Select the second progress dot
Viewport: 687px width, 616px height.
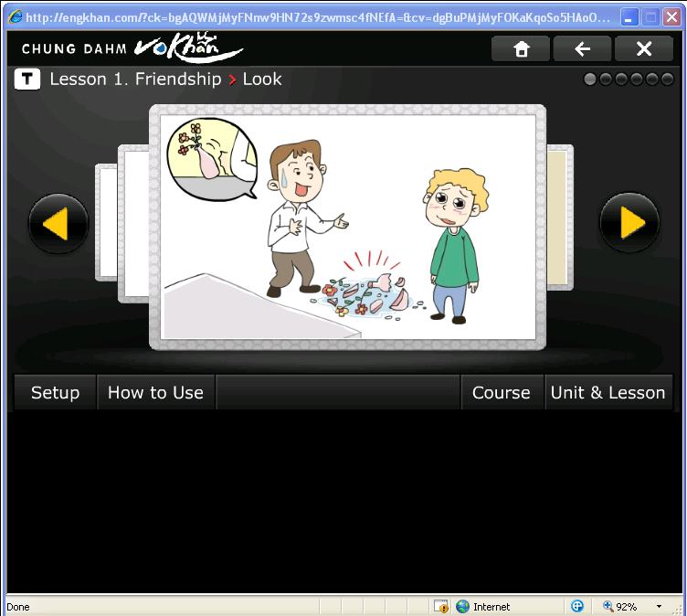[x=606, y=80]
